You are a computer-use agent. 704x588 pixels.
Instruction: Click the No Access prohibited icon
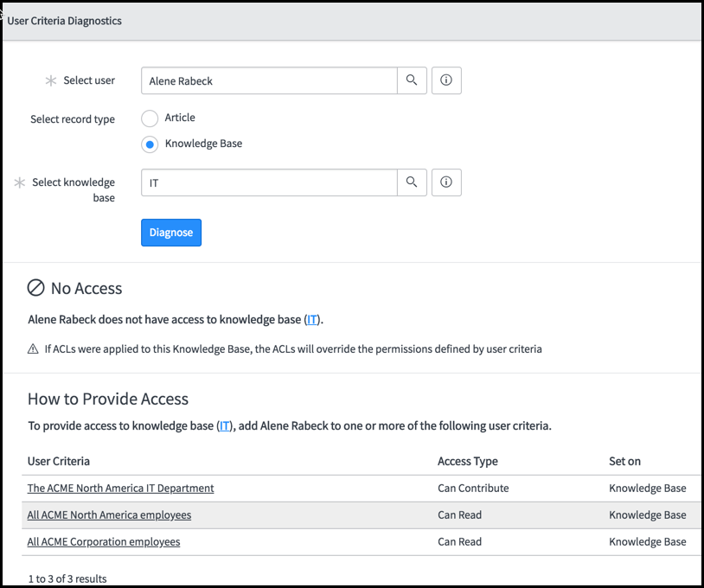pyautogui.click(x=36, y=288)
